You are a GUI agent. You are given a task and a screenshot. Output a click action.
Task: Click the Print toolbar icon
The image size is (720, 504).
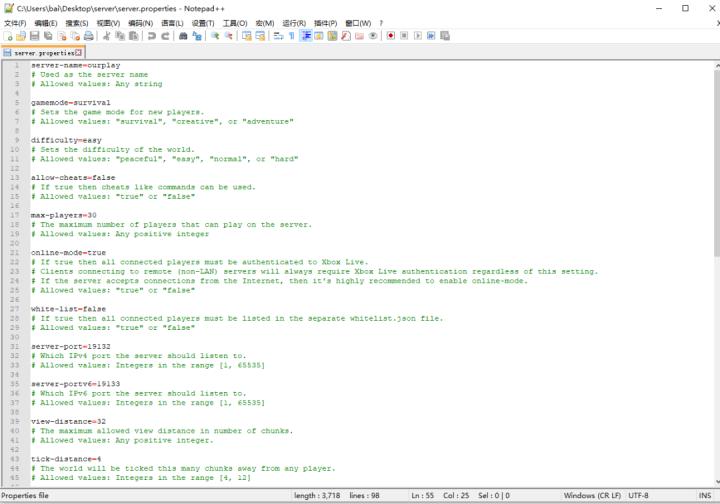(x=89, y=36)
